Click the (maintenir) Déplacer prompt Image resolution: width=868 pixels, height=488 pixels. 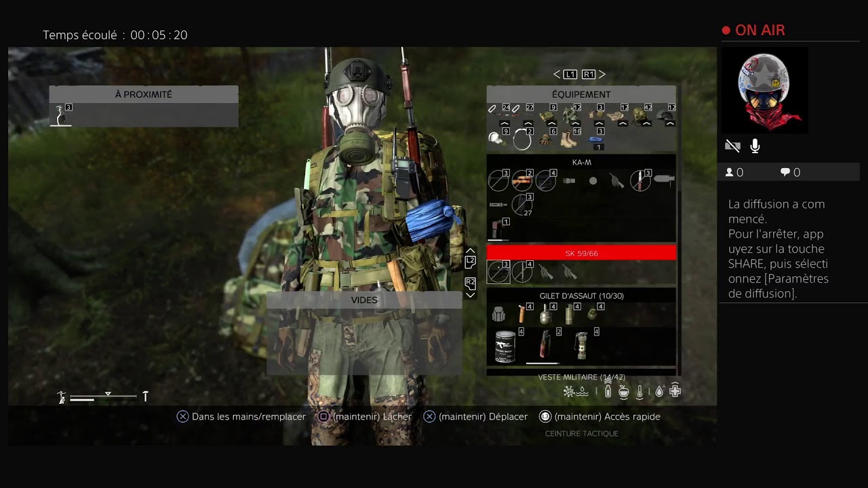click(475, 417)
